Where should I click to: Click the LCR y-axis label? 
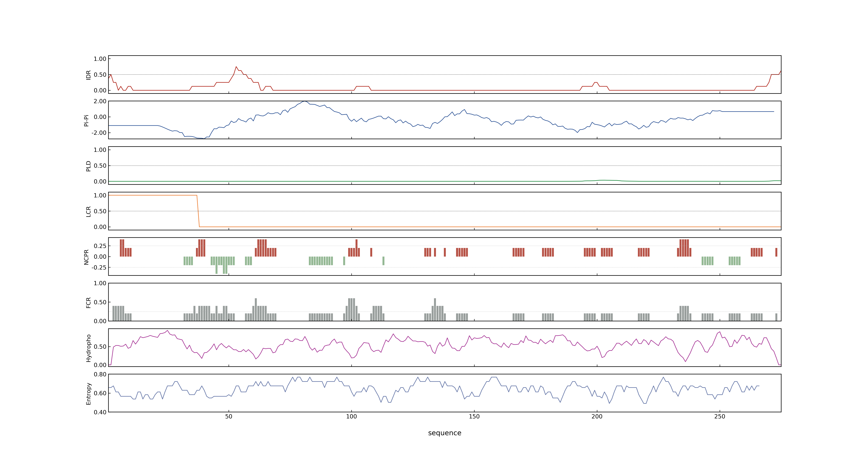click(x=88, y=211)
